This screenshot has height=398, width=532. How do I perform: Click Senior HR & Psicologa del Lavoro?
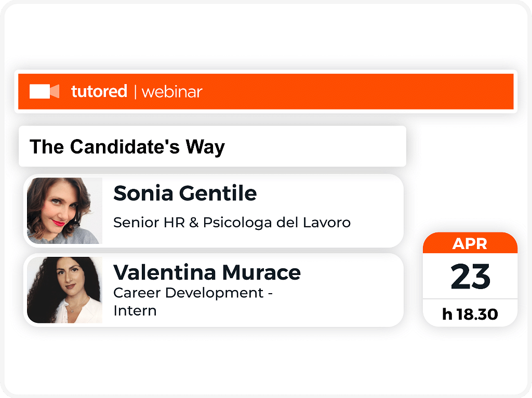232,223
